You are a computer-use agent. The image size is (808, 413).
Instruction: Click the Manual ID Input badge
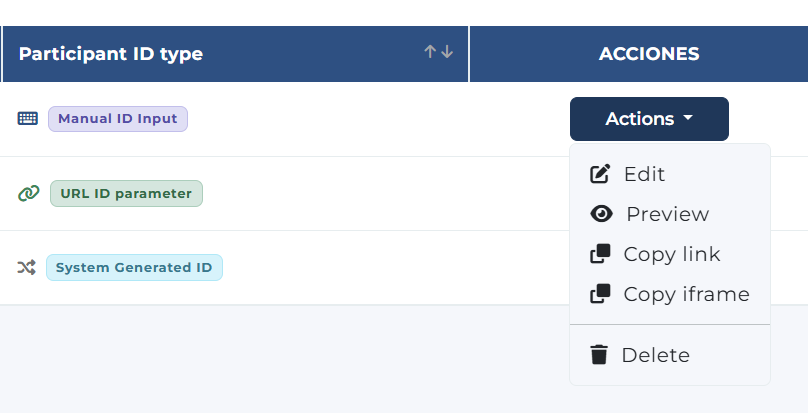[118, 118]
